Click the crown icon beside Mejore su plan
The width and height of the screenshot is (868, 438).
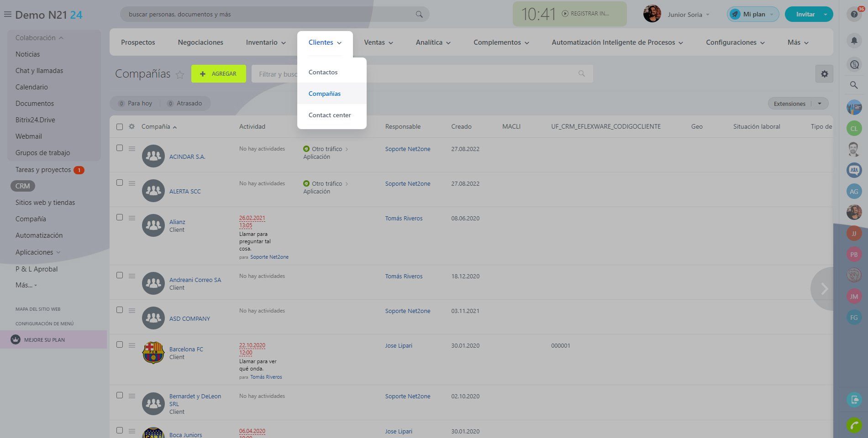point(16,339)
